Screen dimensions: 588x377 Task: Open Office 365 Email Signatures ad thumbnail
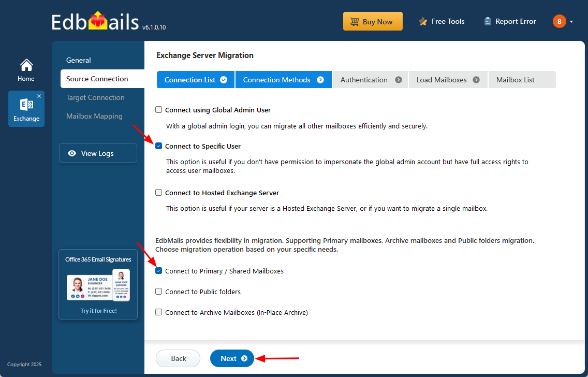pos(98,285)
